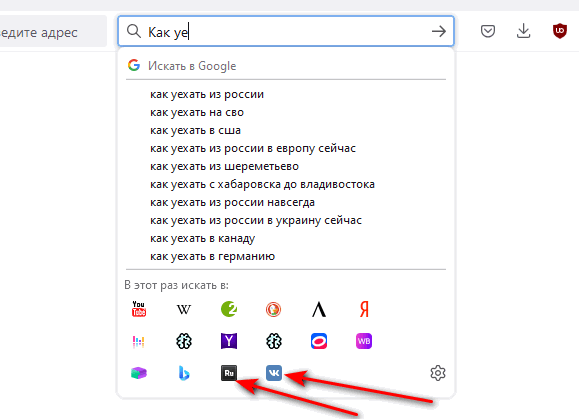
Task: Submit search with the arrow button
Action: click(439, 31)
